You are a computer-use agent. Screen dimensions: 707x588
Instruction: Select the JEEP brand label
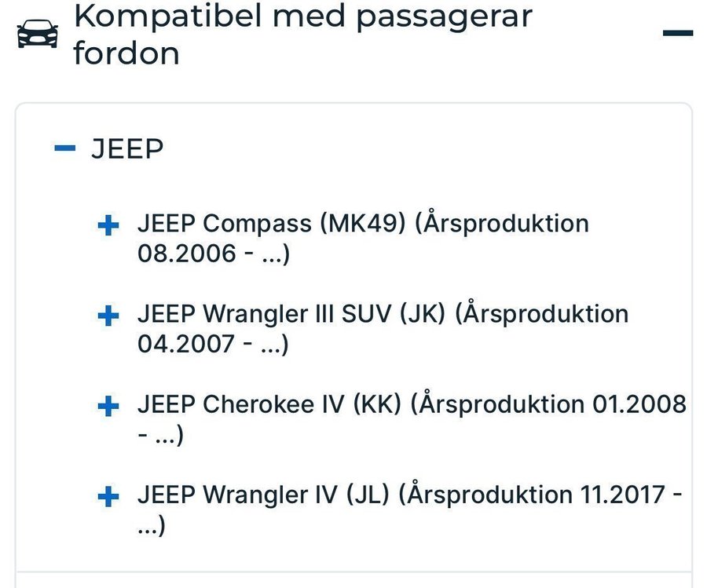(x=127, y=148)
